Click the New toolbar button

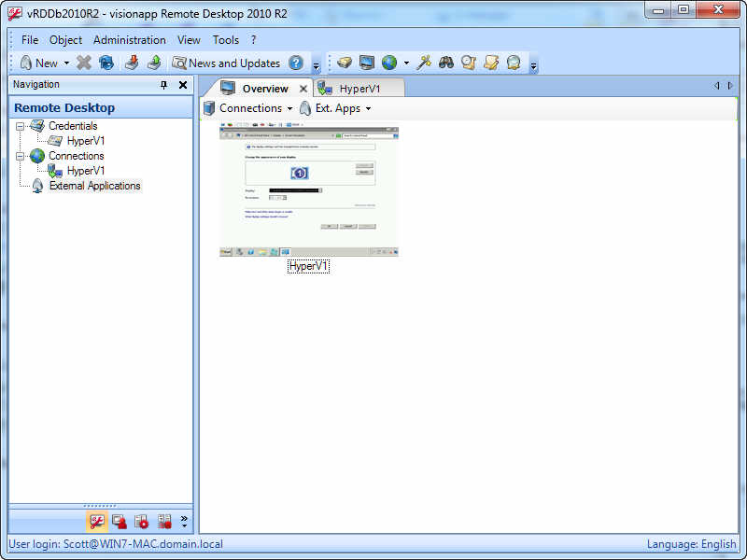pos(38,63)
